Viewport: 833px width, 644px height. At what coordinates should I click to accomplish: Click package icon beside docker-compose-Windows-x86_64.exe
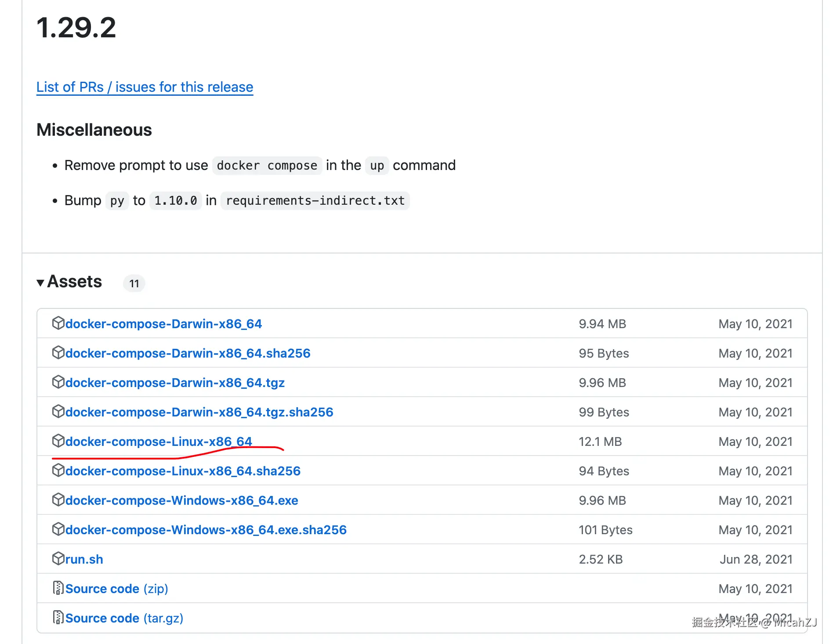[x=58, y=499]
